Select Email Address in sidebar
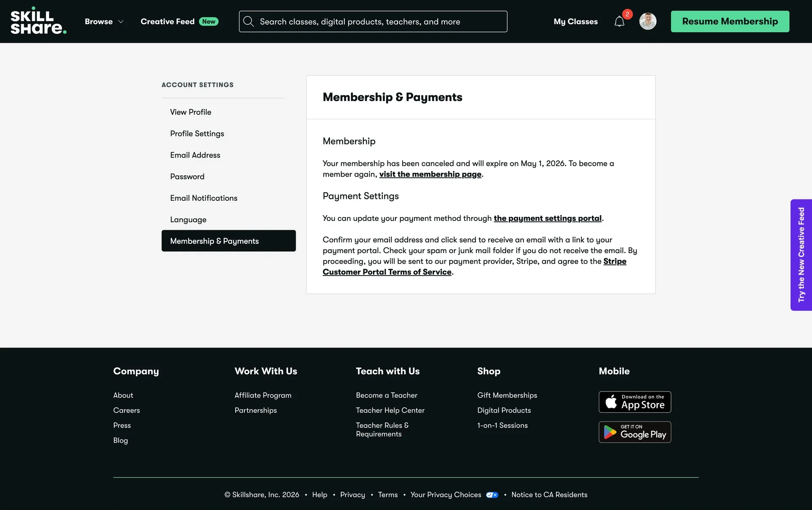 coord(195,155)
